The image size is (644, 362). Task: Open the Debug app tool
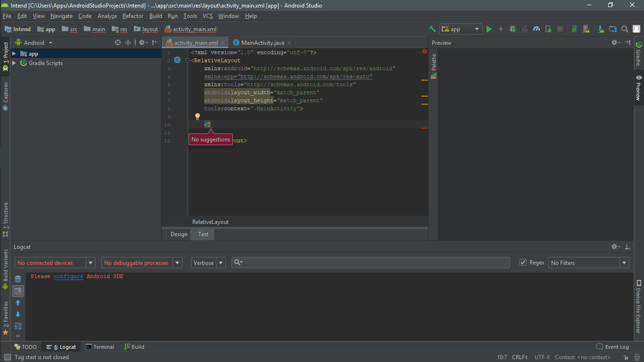coord(512,29)
